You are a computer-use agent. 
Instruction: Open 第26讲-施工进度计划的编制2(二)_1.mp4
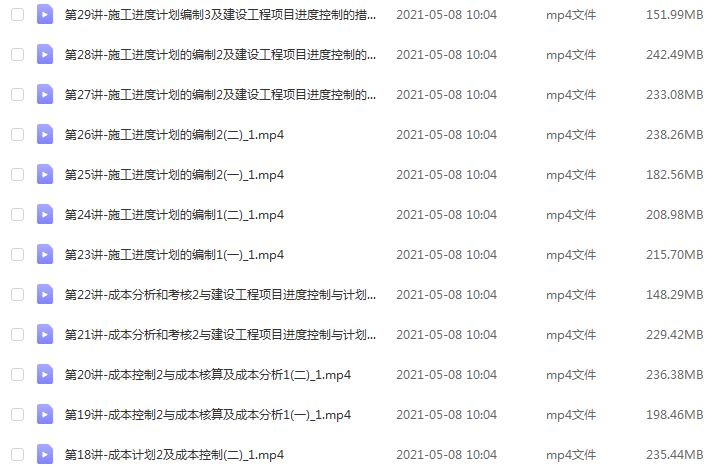174,135
